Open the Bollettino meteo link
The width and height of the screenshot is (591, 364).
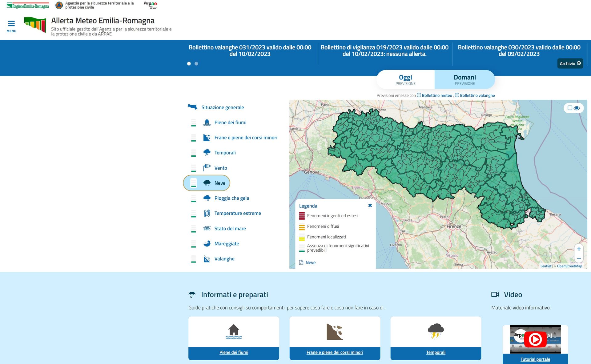coord(437,95)
